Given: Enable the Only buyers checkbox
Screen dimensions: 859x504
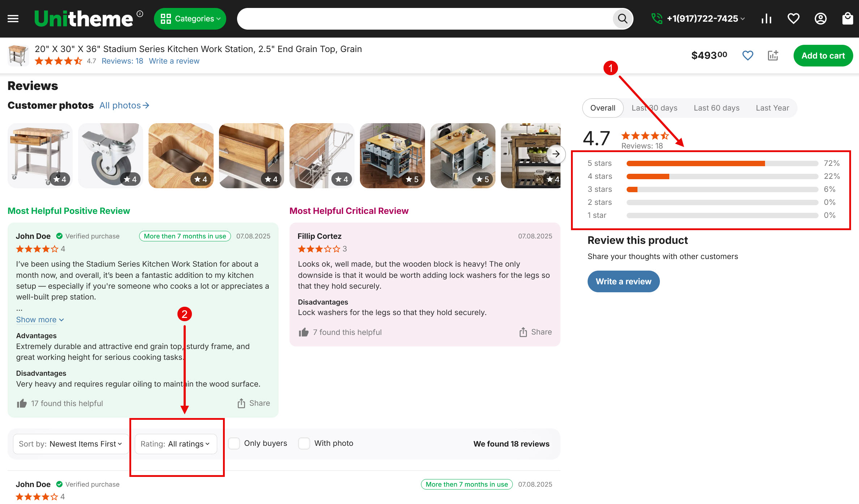Looking at the screenshot, I should [234, 443].
